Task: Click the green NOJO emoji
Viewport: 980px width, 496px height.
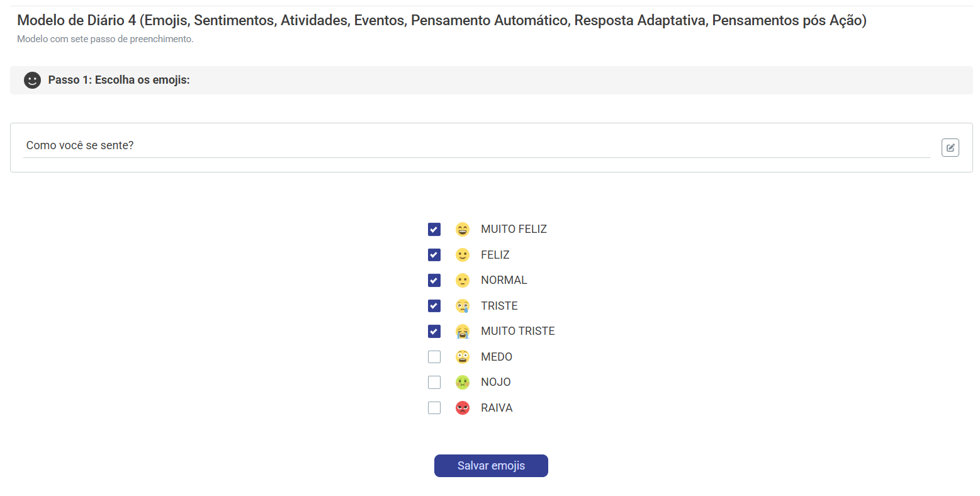Action: 463,382
